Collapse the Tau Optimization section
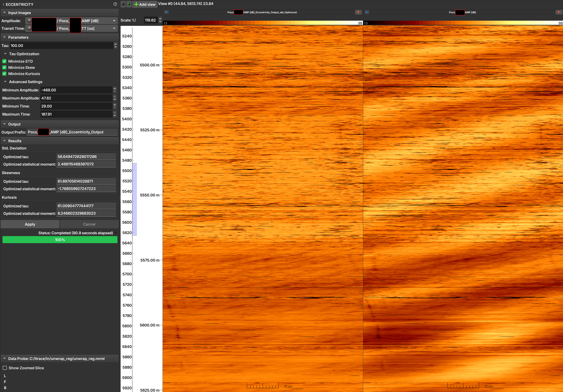This screenshot has height=392, width=563. [5, 54]
